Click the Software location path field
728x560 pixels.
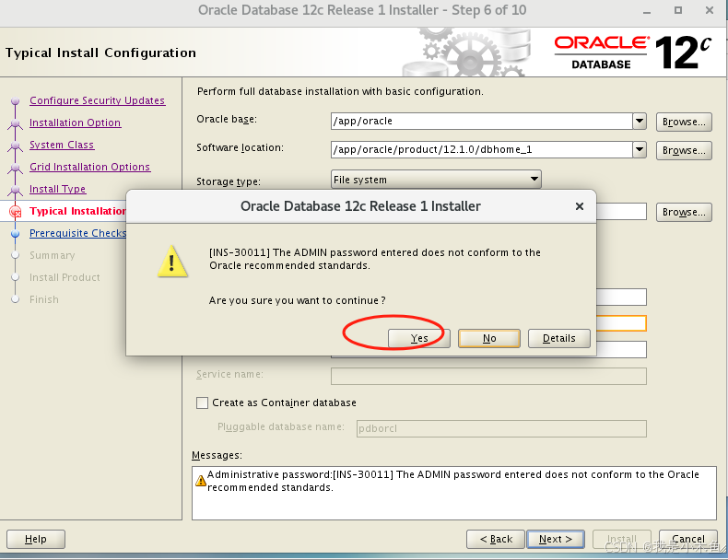pyautogui.click(x=481, y=149)
